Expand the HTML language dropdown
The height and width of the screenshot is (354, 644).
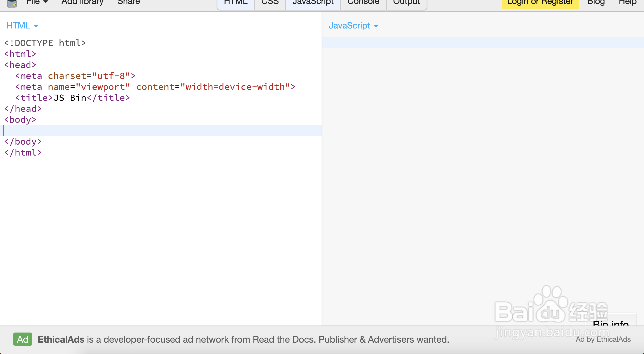(23, 26)
